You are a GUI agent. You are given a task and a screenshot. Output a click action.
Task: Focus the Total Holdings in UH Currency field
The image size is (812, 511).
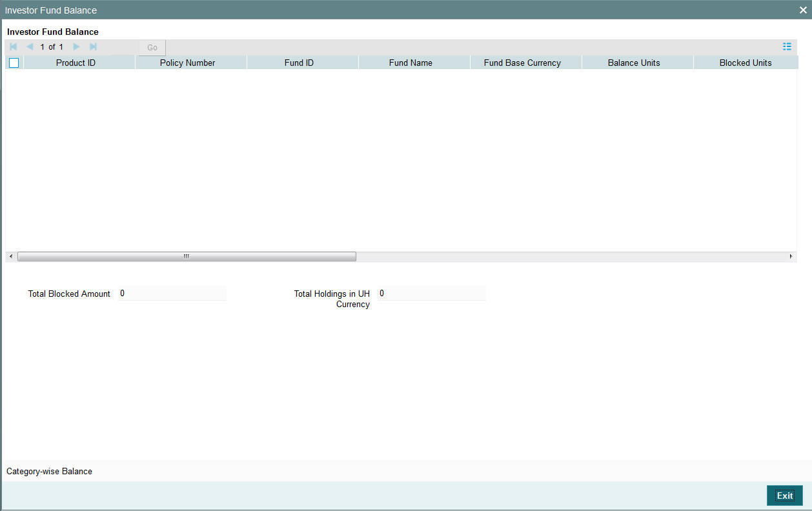pos(431,294)
